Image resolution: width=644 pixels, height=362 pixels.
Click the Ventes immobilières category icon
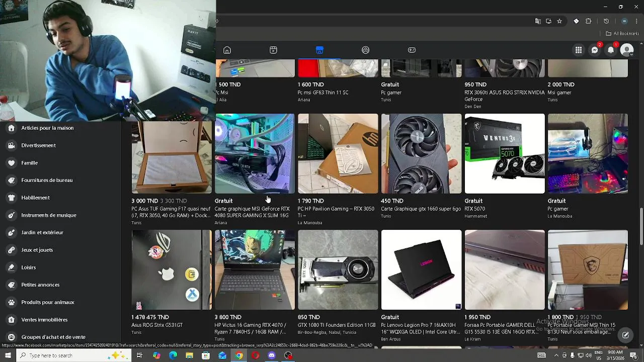tap(12, 320)
